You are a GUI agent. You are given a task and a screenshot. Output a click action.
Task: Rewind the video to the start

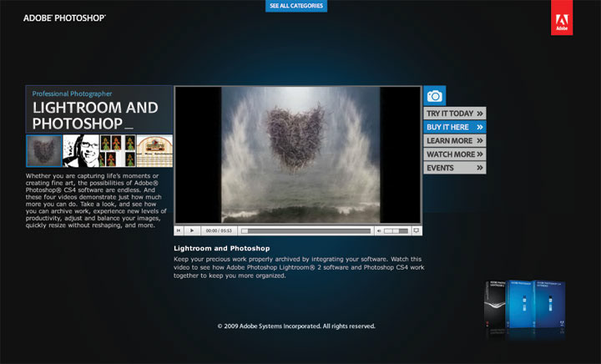click(179, 230)
